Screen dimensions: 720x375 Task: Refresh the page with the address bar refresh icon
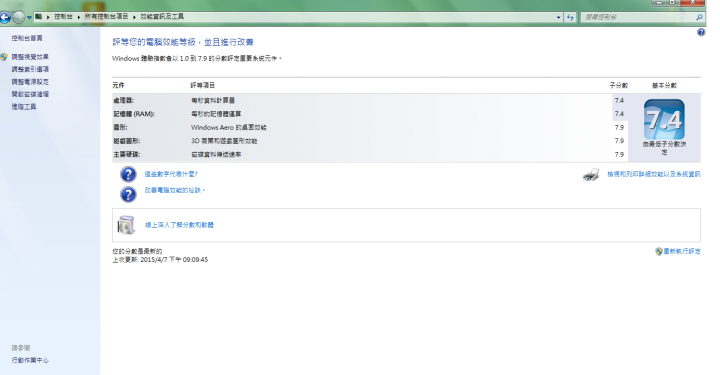pos(570,17)
